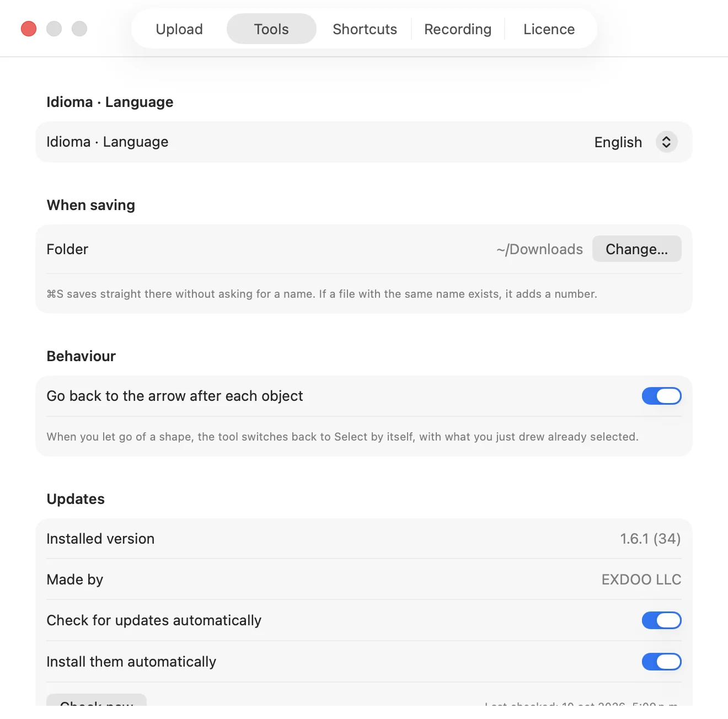Click the Change... folder button
This screenshot has height=719, width=728.
pyautogui.click(x=637, y=249)
